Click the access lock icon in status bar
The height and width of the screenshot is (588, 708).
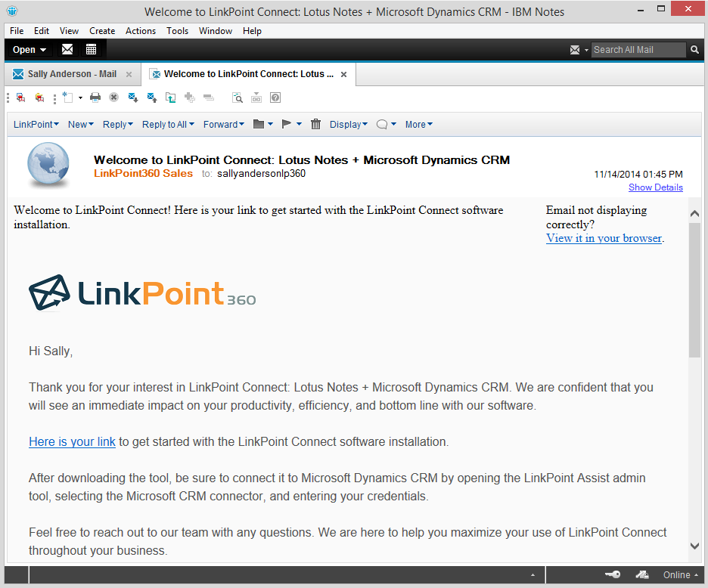click(642, 574)
